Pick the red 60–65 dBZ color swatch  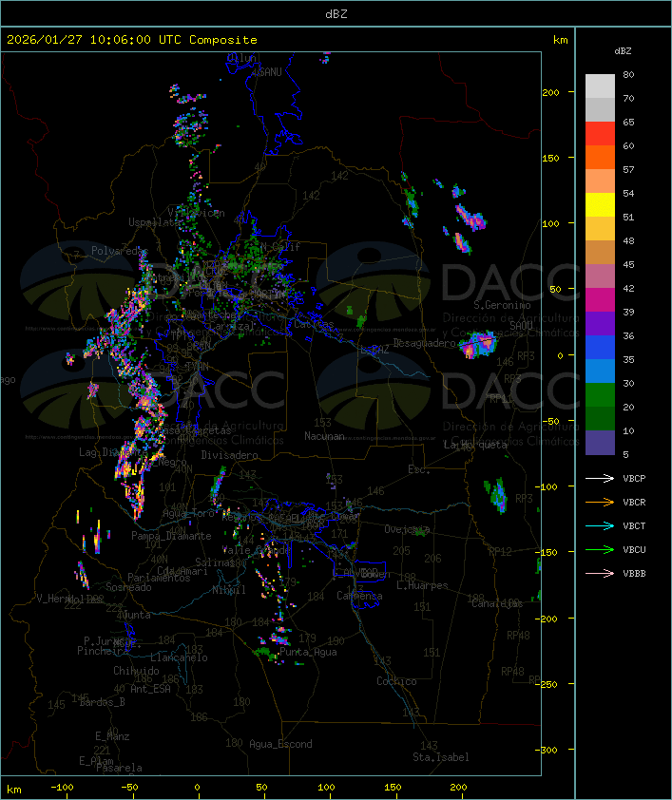[600, 134]
